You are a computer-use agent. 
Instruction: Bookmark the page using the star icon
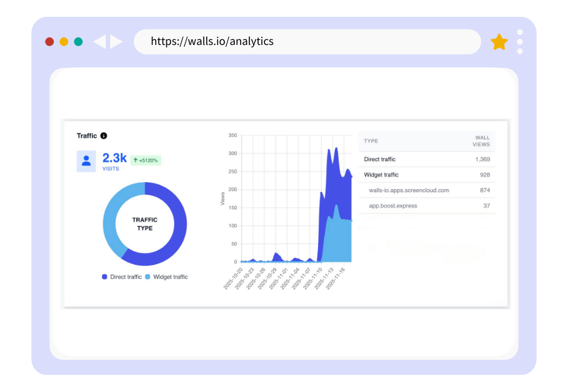pyautogui.click(x=499, y=41)
